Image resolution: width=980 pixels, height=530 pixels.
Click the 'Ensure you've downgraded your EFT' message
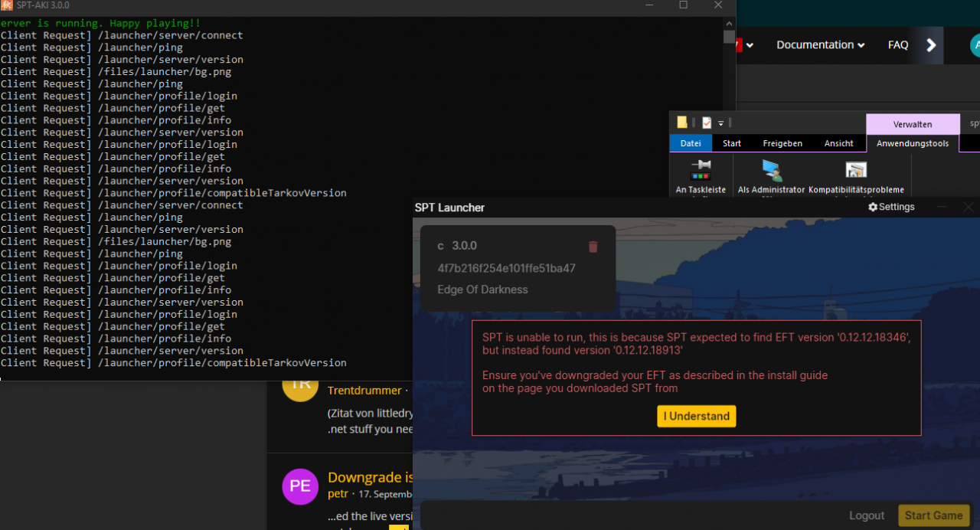click(655, 381)
